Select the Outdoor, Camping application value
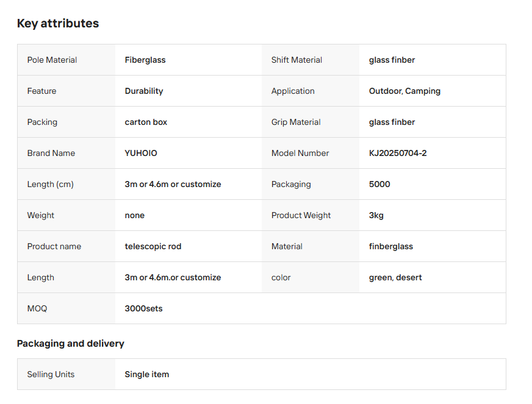Viewport: 532px width, 404px height. click(x=404, y=91)
